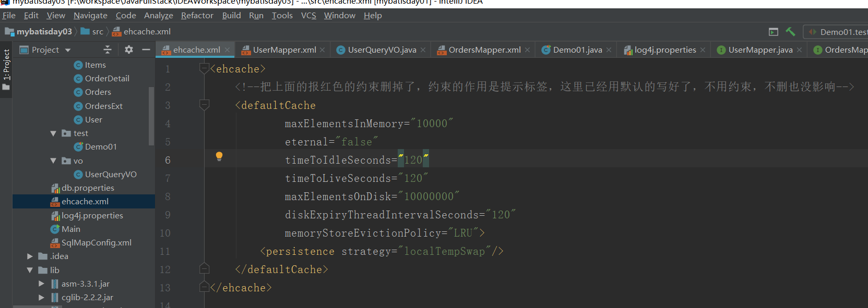The image size is (868, 308).
Task: Click the timeToLiveSeconds value 120
Action: tap(413, 178)
